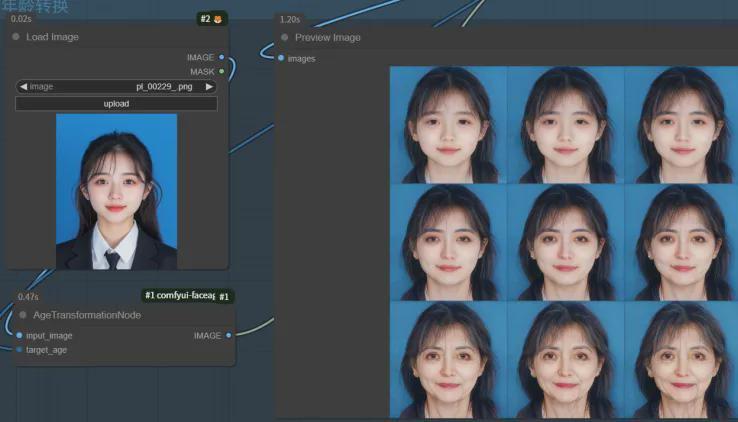Screen dimensions: 738x422
Task: Click the IMAGE output port on Load Image
Action: pyautogui.click(x=221, y=57)
